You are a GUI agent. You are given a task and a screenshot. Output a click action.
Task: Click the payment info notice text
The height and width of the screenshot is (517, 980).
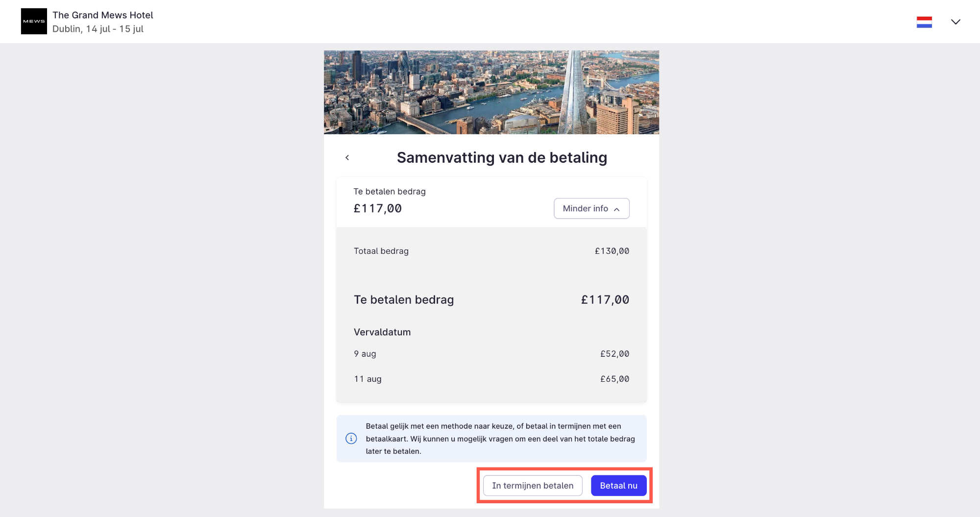(x=500, y=439)
